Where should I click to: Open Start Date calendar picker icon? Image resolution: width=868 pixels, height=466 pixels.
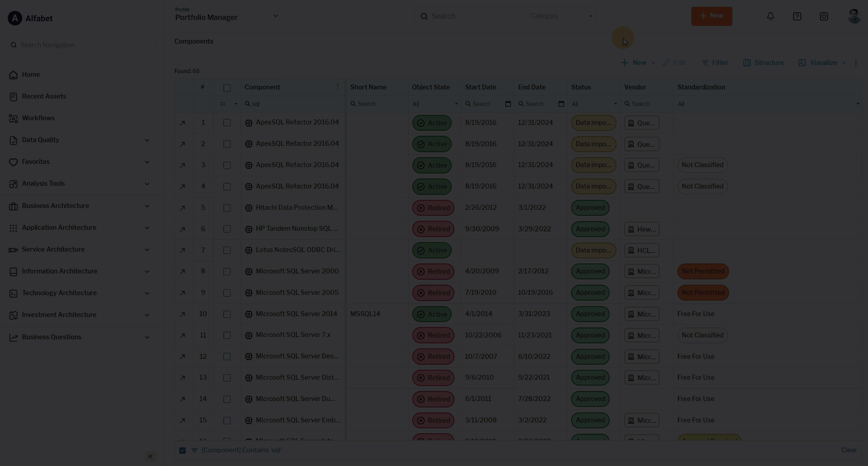(x=508, y=104)
